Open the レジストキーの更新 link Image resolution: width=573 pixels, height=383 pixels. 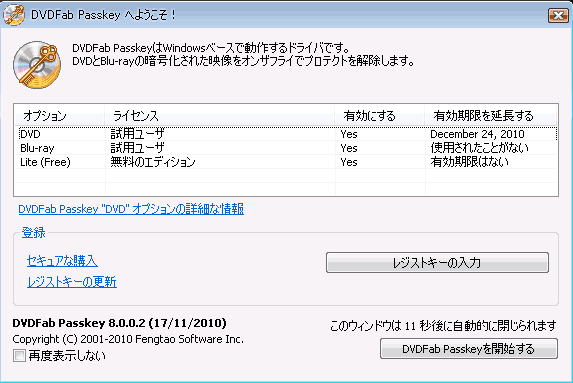point(72,282)
